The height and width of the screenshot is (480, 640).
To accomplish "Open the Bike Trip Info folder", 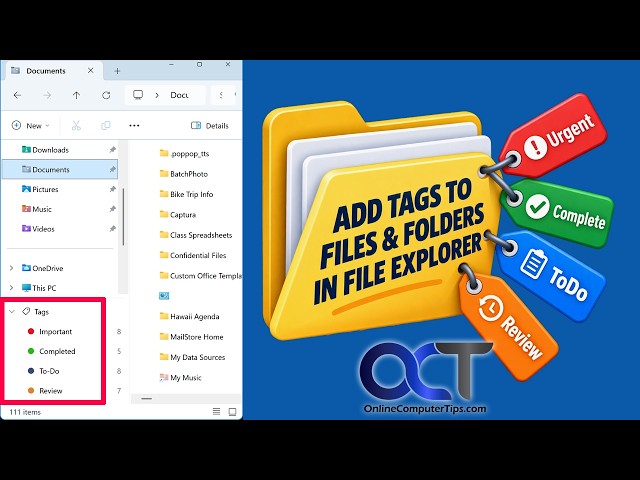I will click(187, 194).
